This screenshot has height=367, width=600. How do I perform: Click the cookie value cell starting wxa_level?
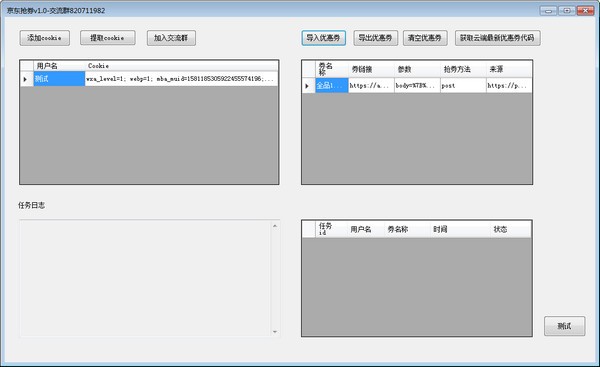coord(181,79)
